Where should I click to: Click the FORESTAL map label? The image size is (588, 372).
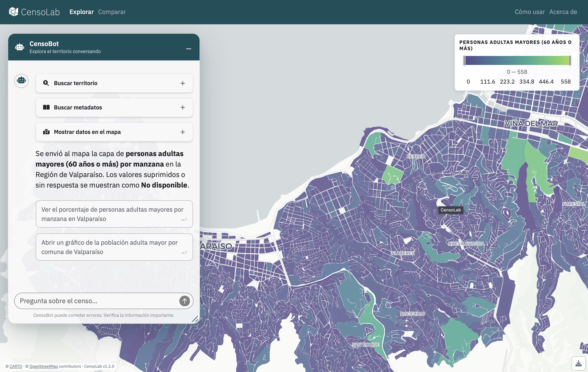(574, 204)
